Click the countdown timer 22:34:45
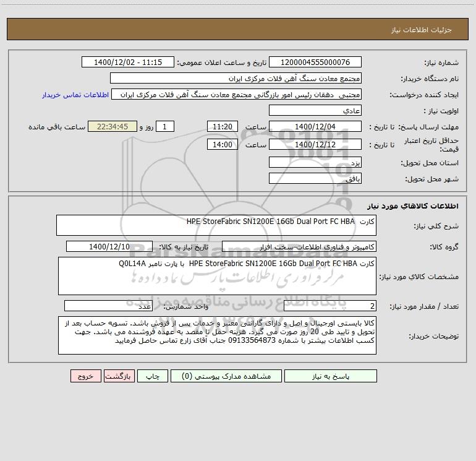Image resolution: width=476 pixels, height=461 pixels. [x=113, y=126]
